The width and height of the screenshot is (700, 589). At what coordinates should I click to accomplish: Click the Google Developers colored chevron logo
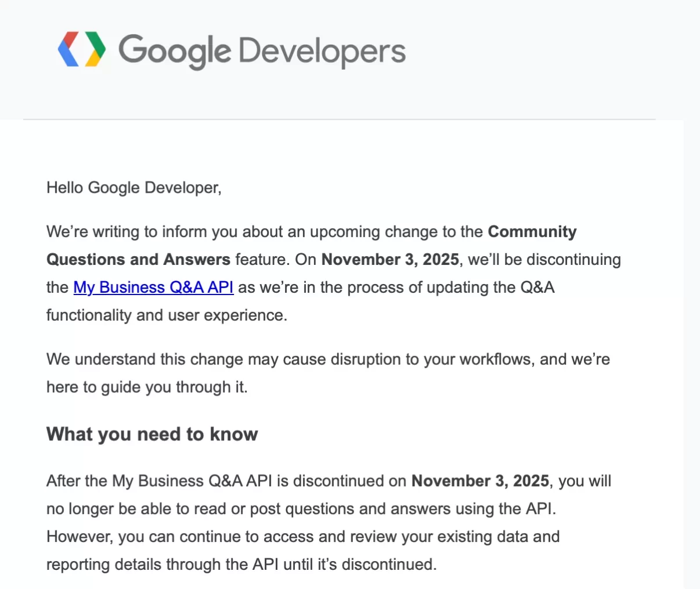pos(82,49)
